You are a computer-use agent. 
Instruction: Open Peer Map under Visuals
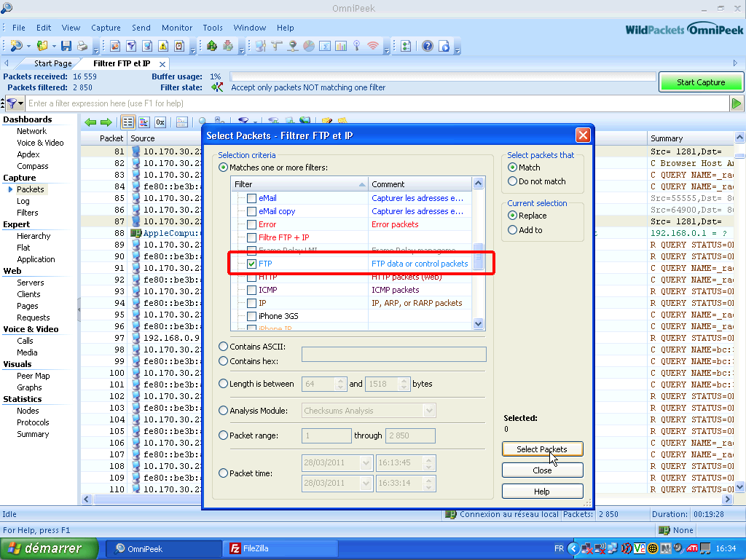[x=34, y=376]
